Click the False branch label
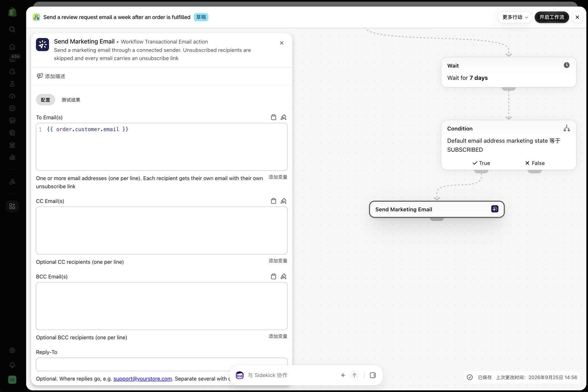 coord(535,163)
